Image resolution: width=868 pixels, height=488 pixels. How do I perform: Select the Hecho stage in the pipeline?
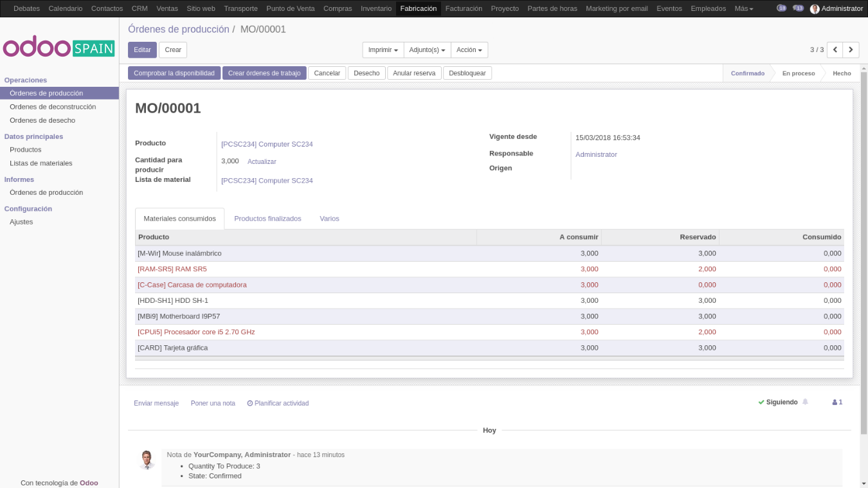pos(842,73)
